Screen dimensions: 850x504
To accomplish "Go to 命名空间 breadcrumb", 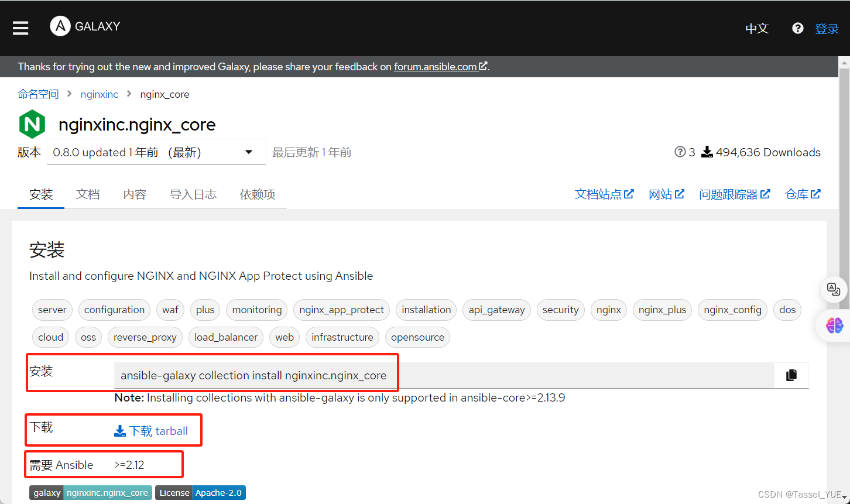I will tap(38, 94).
